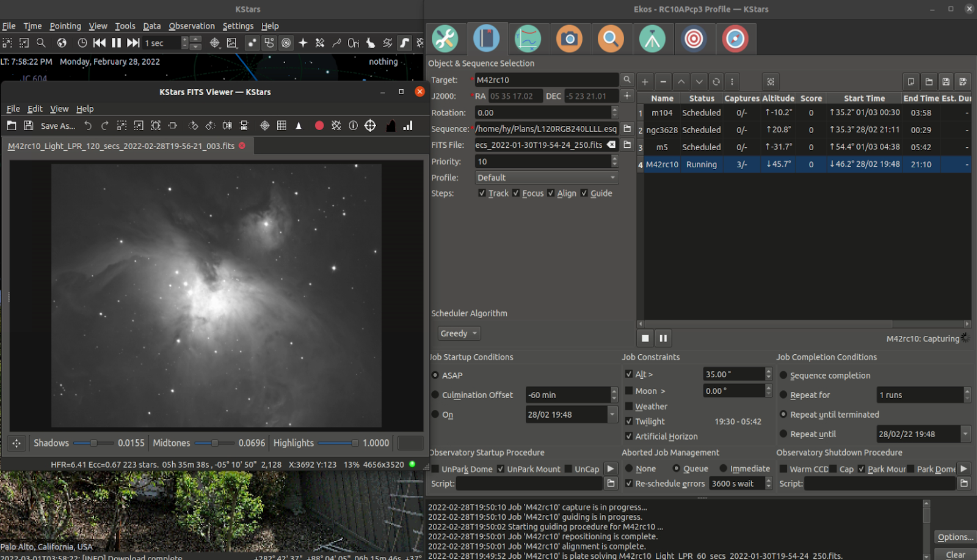Stop the scheduler with stop button

pyautogui.click(x=645, y=338)
